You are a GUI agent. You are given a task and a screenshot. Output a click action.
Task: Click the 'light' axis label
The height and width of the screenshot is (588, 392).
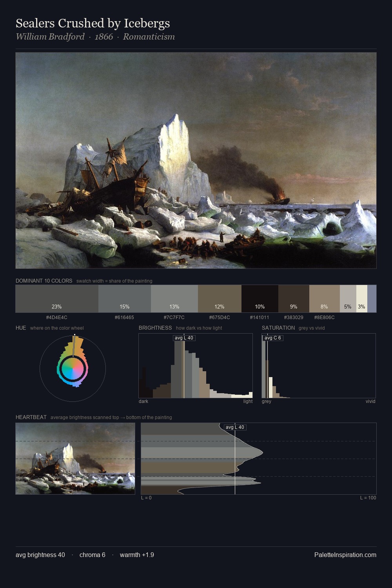[248, 401]
